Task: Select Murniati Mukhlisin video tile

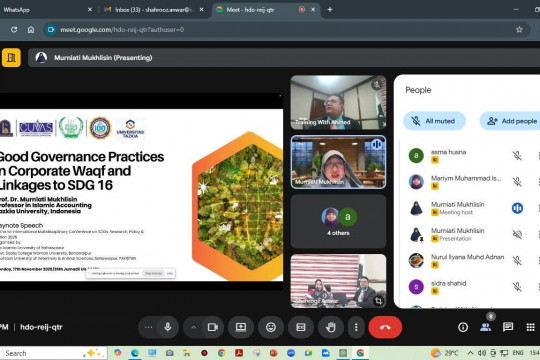Action: [x=338, y=162]
